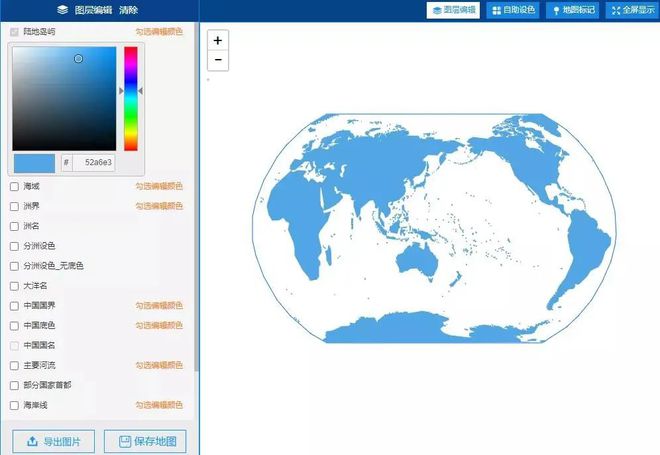Click the hex color field 52a6e3
The width and height of the screenshot is (660, 455).
pyautogui.click(x=93, y=162)
